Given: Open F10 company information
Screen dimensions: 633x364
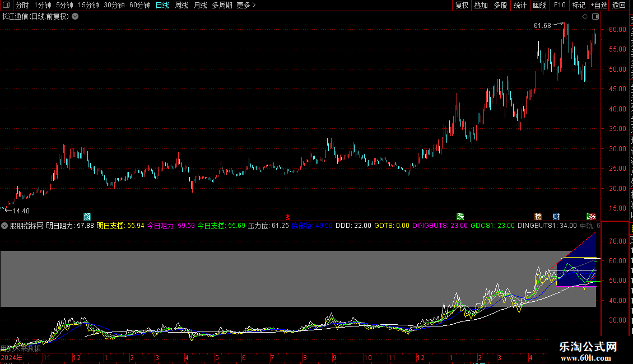Looking at the screenshot, I should 560,5.
